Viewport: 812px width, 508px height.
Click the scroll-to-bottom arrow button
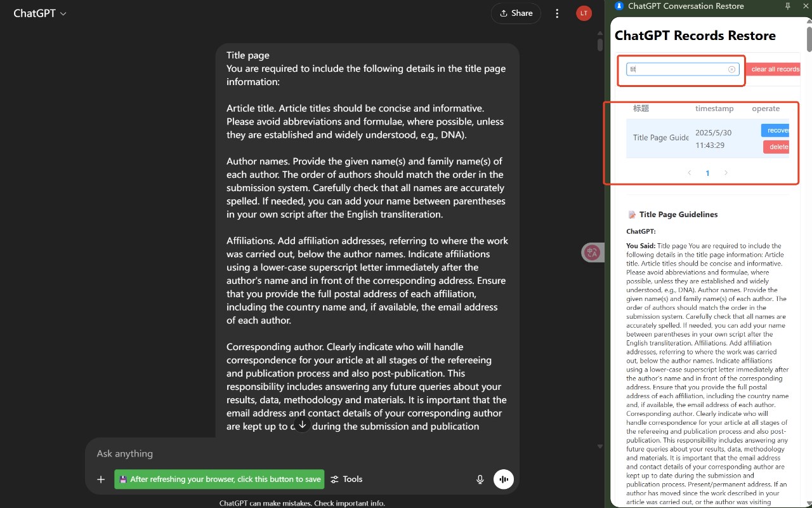[303, 424]
